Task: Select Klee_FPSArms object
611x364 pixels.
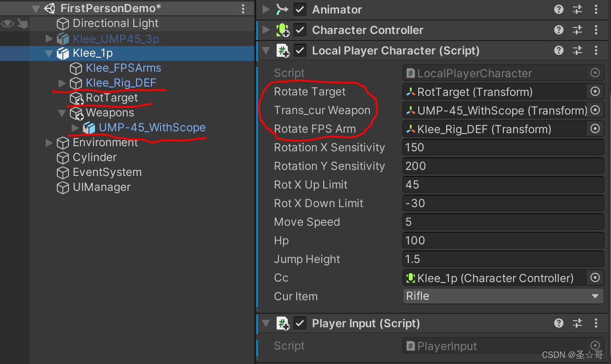Action: [123, 68]
